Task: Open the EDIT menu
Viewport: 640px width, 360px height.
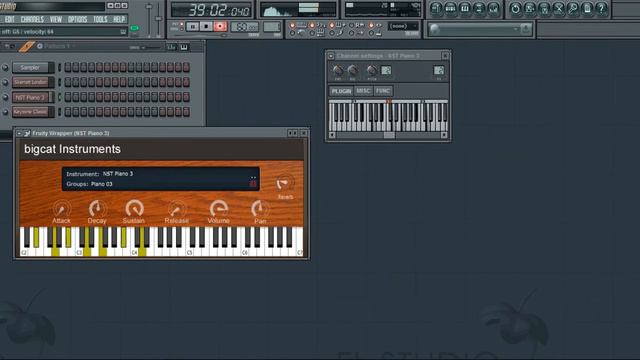Action: 10,19
